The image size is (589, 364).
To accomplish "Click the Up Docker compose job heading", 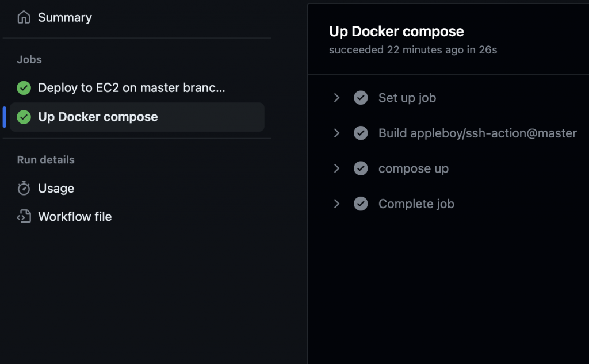I will click(x=396, y=32).
